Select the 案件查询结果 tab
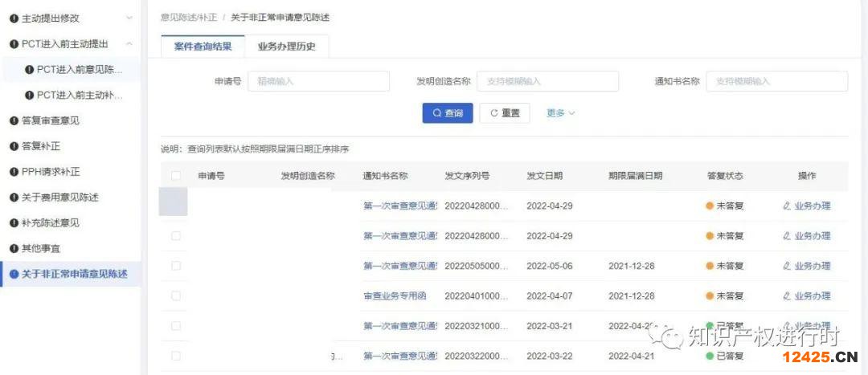The height and width of the screenshot is (375, 868). (203, 47)
